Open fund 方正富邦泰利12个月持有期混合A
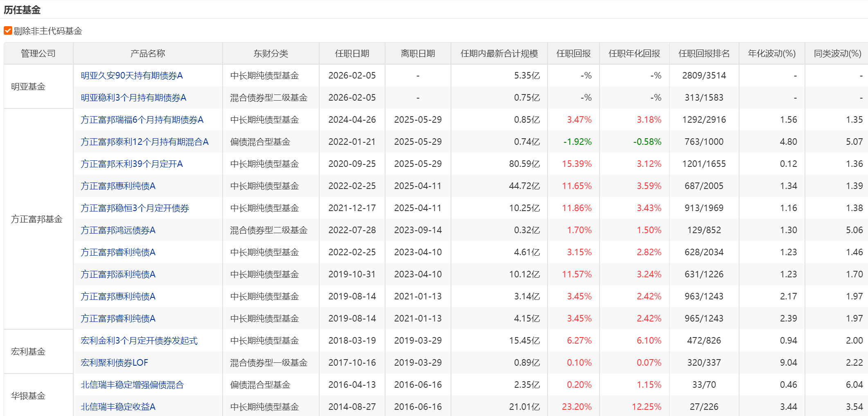The width and height of the screenshot is (868, 416). 144,142
